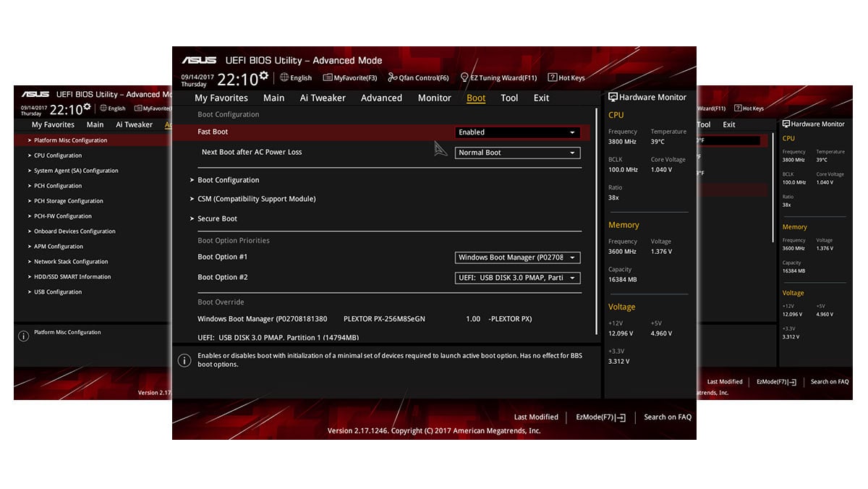The height and width of the screenshot is (489, 868).
Task: Switch to Advanced tab in front window
Action: coord(381,98)
